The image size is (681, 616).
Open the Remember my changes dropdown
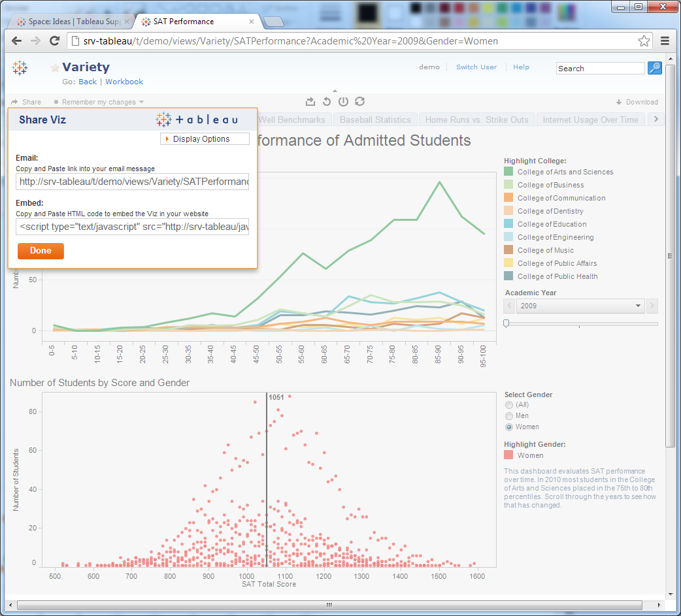[x=98, y=101]
